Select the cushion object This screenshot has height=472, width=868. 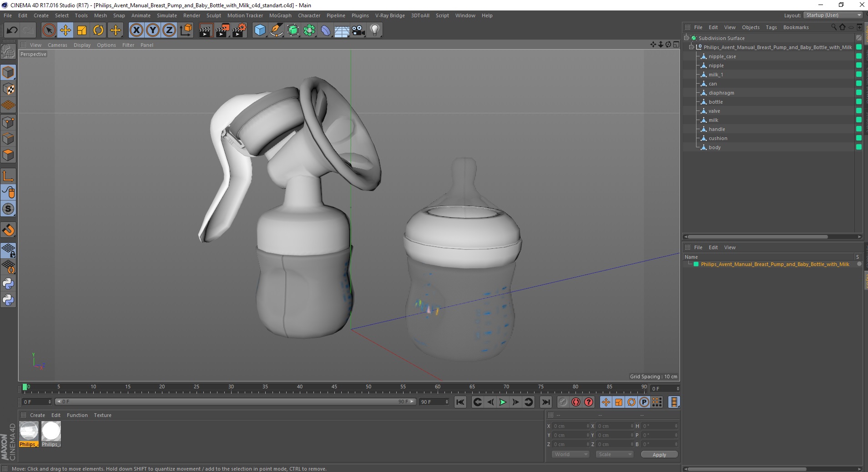click(718, 138)
